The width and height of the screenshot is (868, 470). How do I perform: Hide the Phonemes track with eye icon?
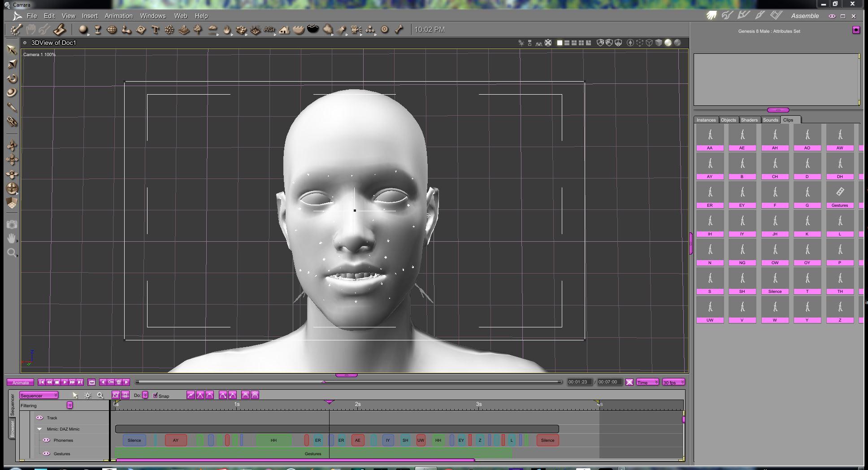click(46, 440)
